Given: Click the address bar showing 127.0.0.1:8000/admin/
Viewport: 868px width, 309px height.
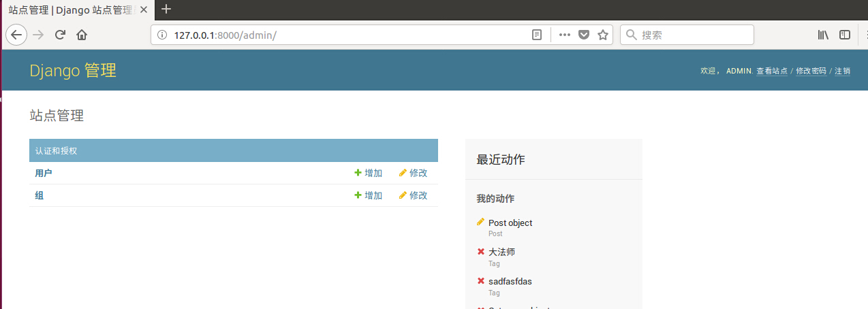Looking at the screenshot, I should (x=341, y=35).
